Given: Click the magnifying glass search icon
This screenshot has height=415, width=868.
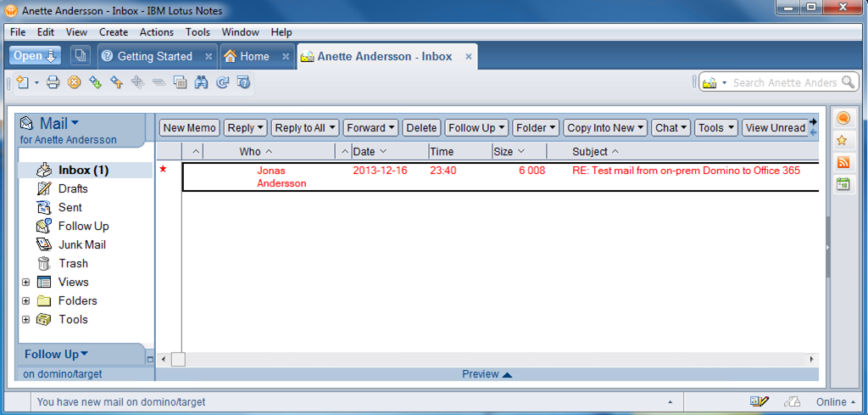Looking at the screenshot, I should coord(848,82).
